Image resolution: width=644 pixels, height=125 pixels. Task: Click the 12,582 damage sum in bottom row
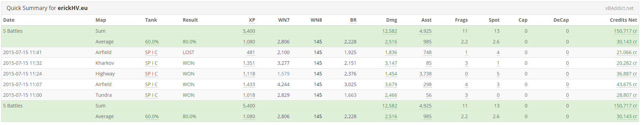tap(390, 106)
